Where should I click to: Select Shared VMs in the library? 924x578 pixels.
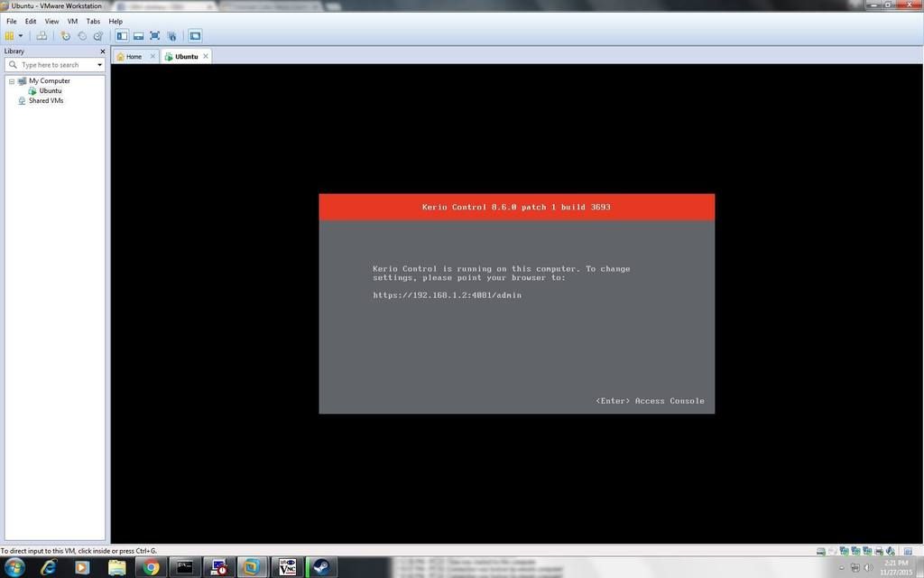coord(46,101)
